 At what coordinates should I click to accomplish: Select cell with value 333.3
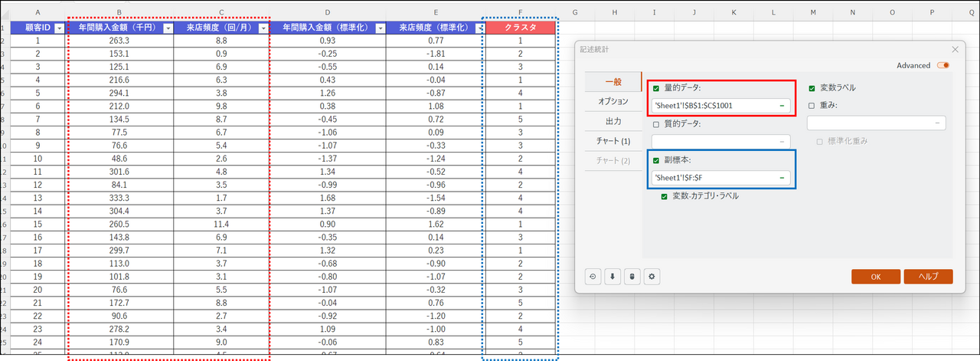pyautogui.click(x=119, y=198)
